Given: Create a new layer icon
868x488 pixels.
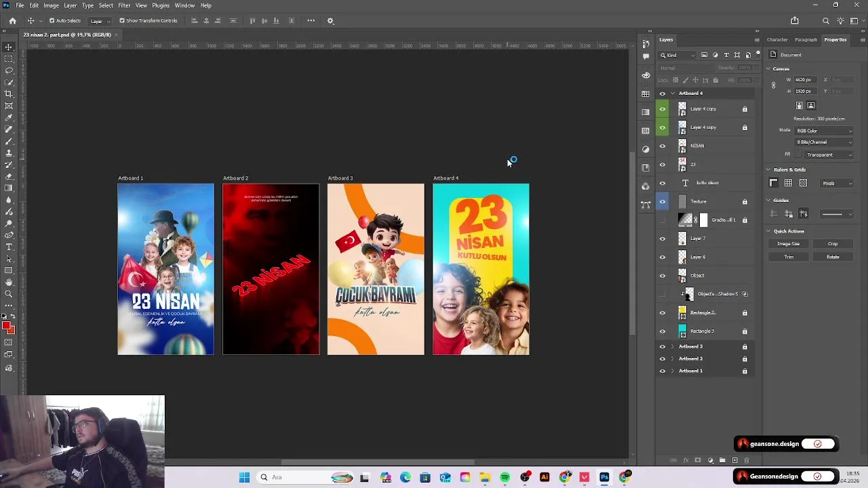Looking at the screenshot, I should click(734, 460).
